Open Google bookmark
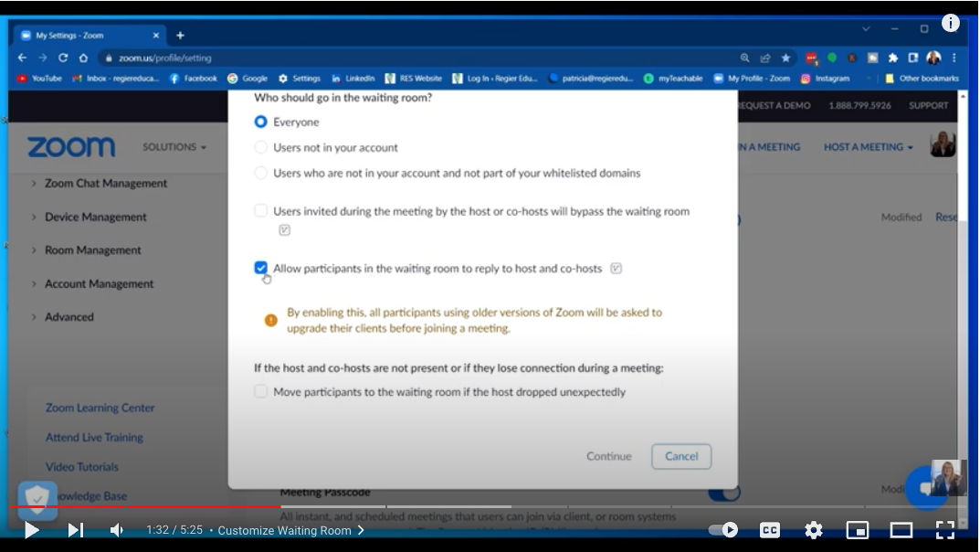Screen dimensions: 980x552 click(x=248, y=79)
